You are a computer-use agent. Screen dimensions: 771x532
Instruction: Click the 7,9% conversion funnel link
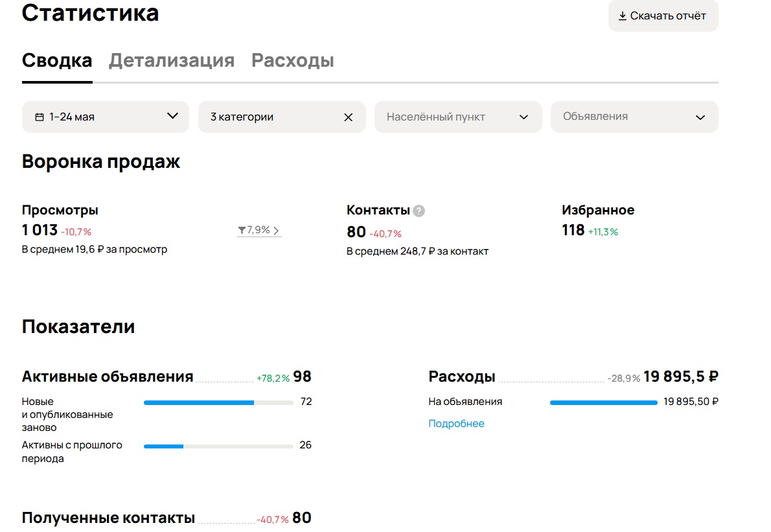(x=259, y=230)
